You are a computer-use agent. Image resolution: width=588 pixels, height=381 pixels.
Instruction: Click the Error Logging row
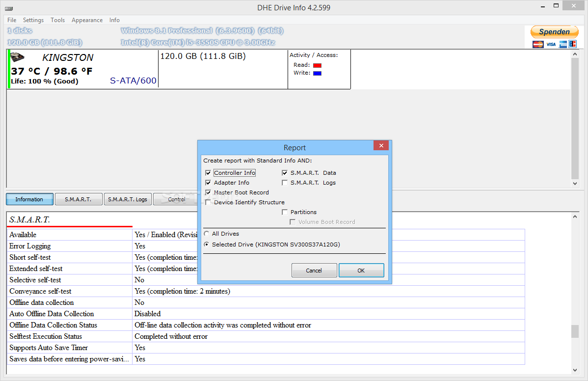coord(266,246)
